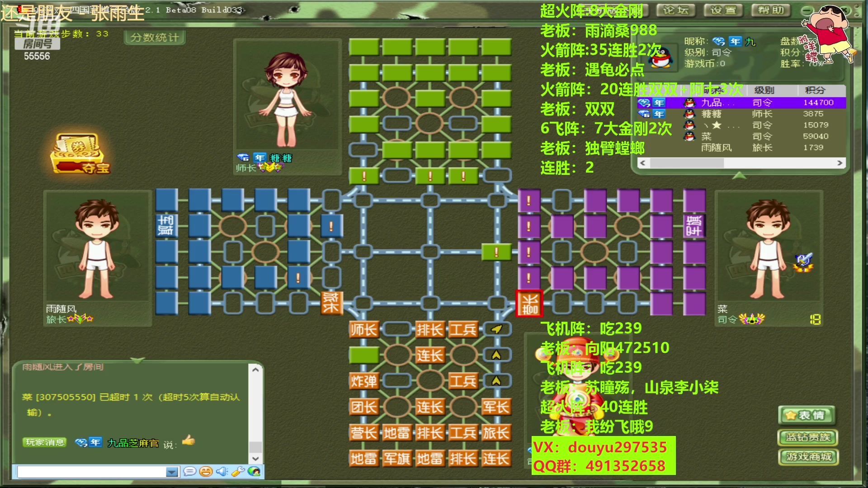Select the orange 营长 piece

point(363,433)
